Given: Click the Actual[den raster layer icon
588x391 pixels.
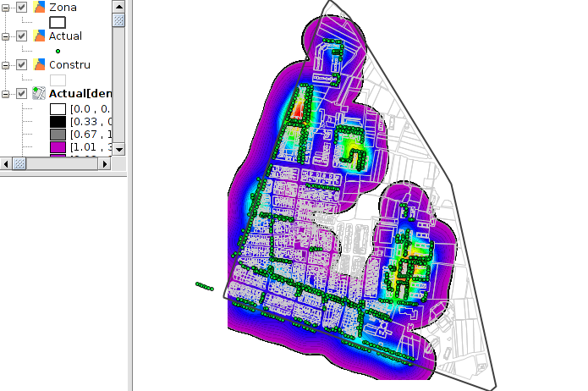Looking at the screenshot, I should tap(40, 94).
